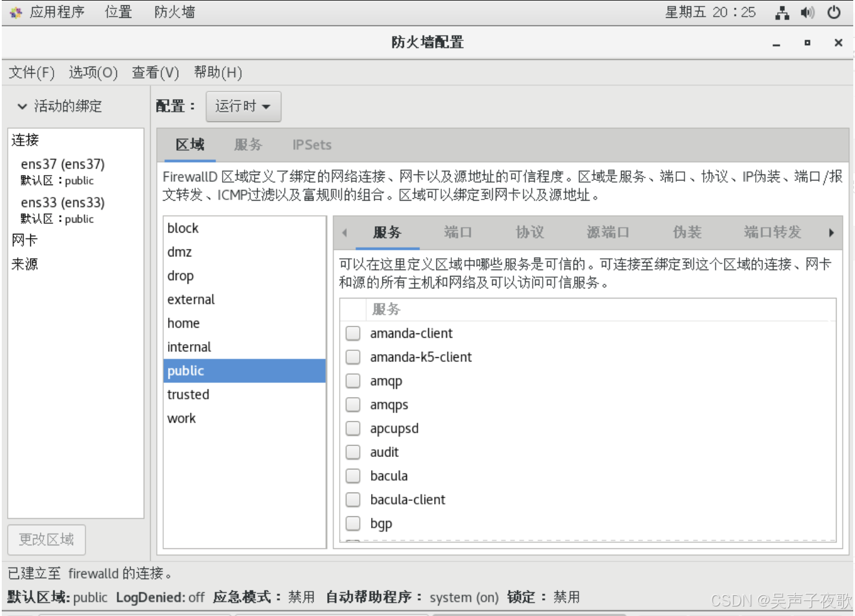
Task: Select the public zone
Action: 245,371
